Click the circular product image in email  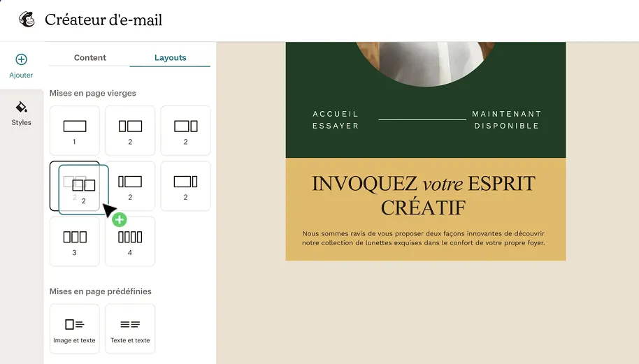click(426, 64)
